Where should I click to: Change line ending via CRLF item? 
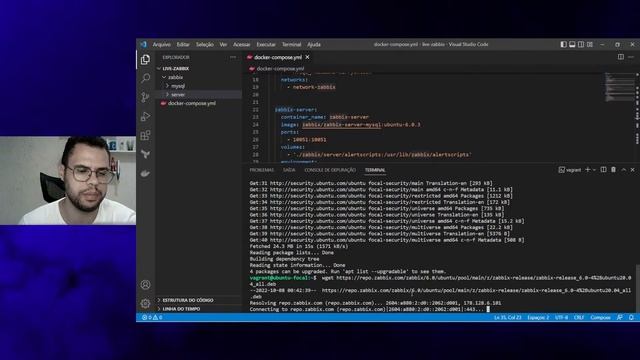(x=579, y=317)
